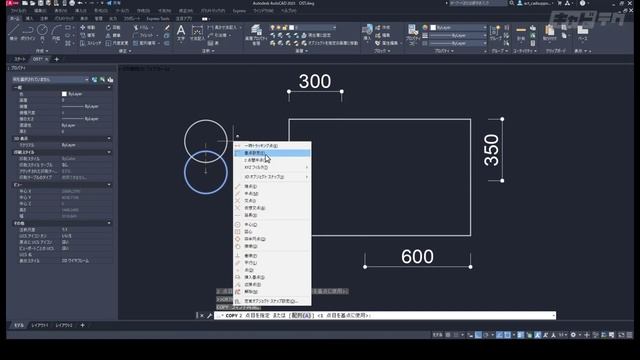Collapse the 一般 (General) section
Image resolution: width=640 pixels, height=360 pixels.
(109, 88)
